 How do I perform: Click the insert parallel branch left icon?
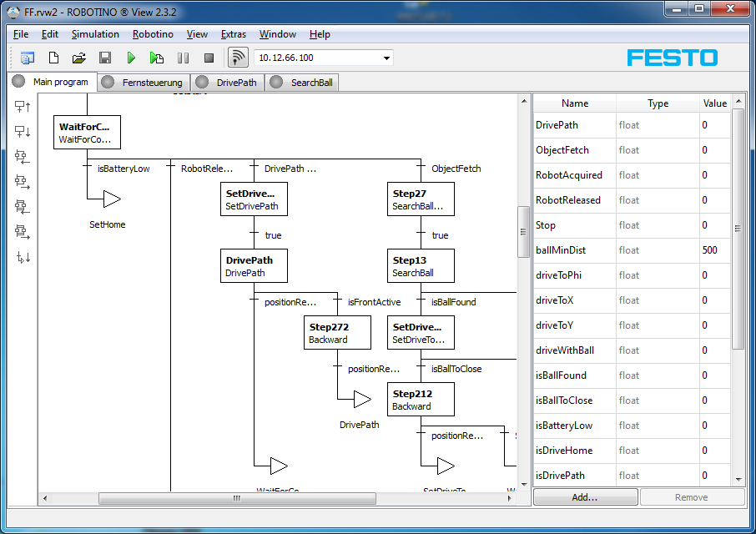coord(23,206)
